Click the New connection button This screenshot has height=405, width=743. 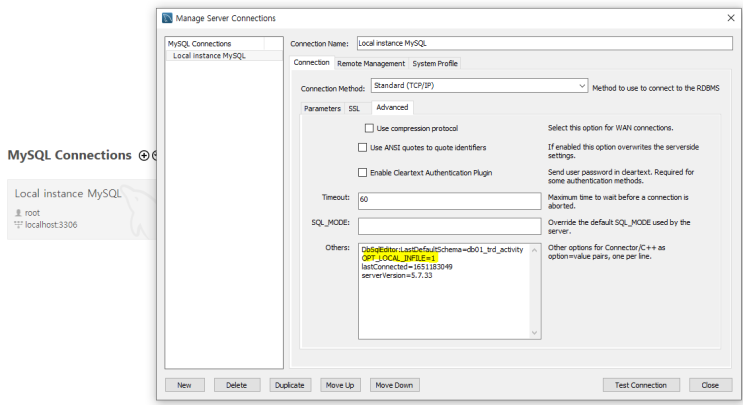point(184,385)
